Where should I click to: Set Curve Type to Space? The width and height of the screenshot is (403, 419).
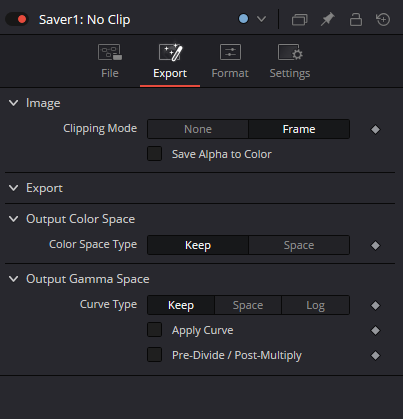click(x=248, y=305)
